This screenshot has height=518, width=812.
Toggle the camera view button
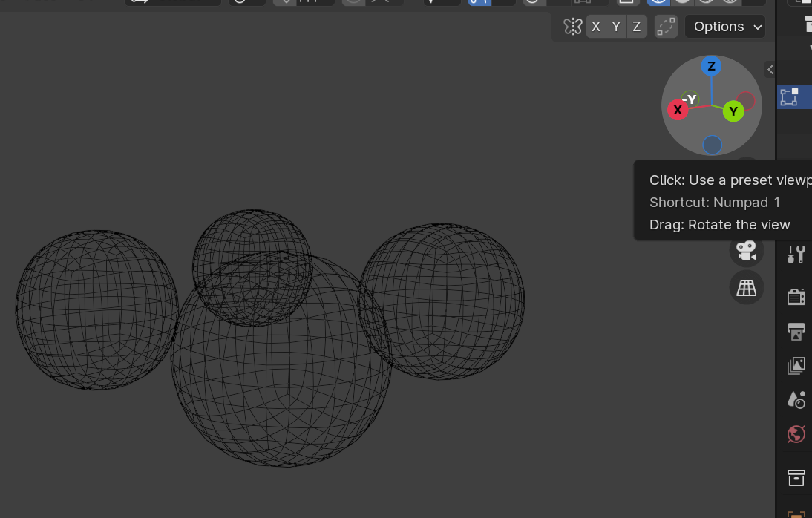coord(746,250)
